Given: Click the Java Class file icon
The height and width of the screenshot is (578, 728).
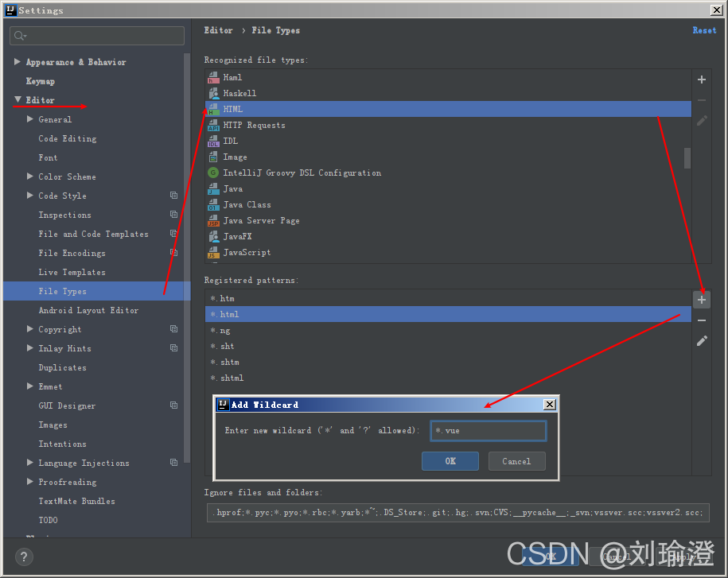Looking at the screenshot, I should pos(213,204).
